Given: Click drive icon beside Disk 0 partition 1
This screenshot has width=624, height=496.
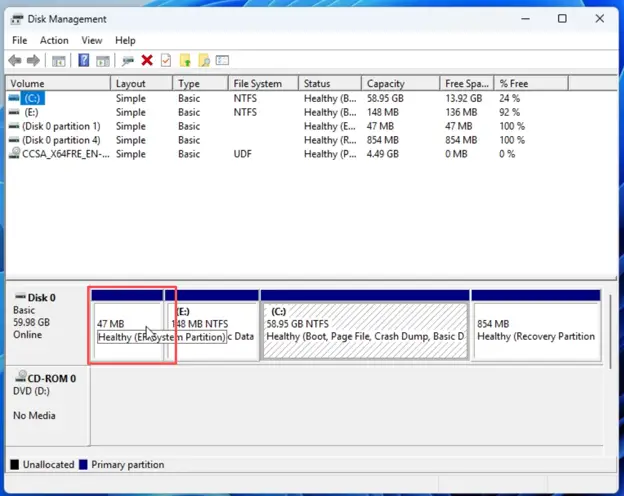Looking at the screenshot, I should 14,126.
